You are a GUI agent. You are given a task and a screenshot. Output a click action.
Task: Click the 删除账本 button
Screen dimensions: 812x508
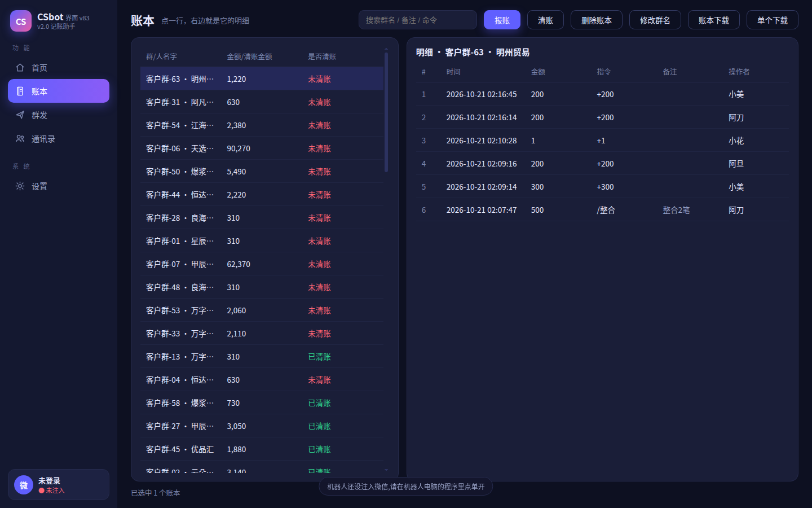[596, 20]
